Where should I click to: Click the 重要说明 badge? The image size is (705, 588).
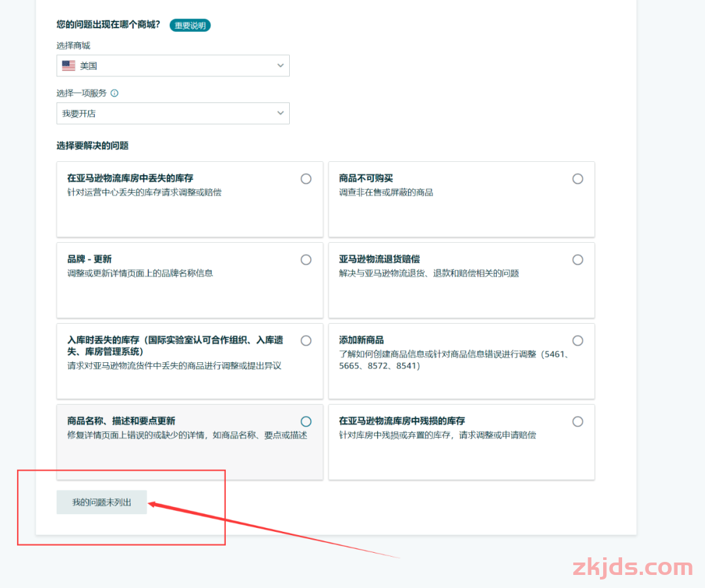(190, 25)
